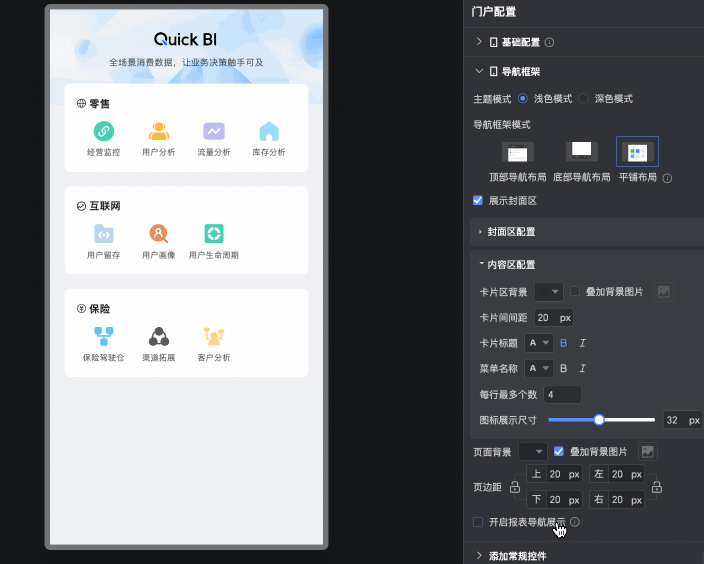704x564 pixels.
Task: Expand 添加常规控件 section
Action: (480, 555)
